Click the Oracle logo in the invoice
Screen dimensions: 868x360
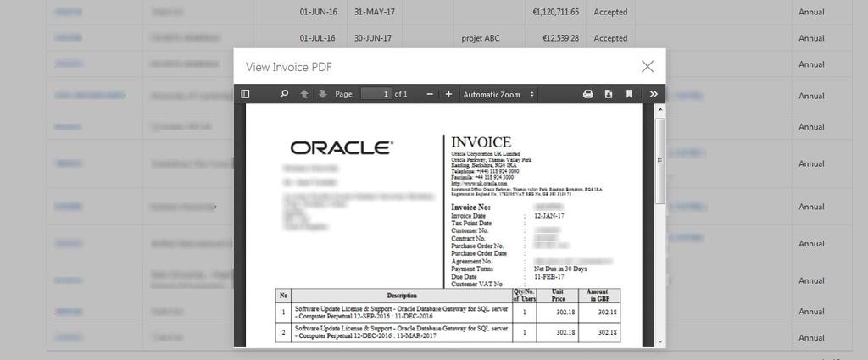(x=342, y=147)
